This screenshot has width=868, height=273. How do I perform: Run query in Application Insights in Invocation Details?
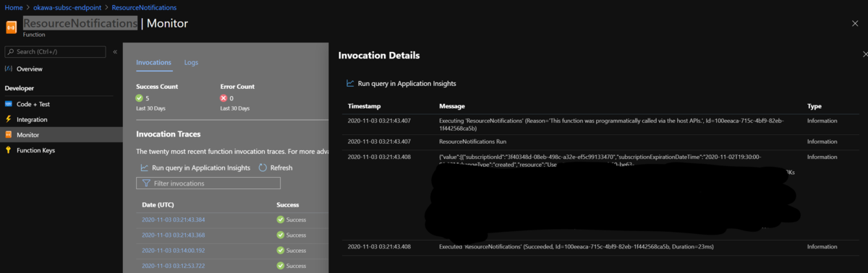click(x=401, y=83)
